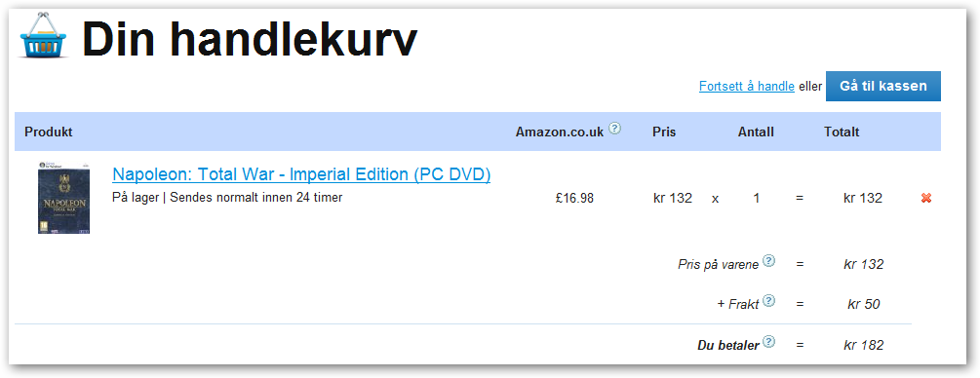
Task: Click Napoleon game cover thumbnail
Action: tap(63, 197)
